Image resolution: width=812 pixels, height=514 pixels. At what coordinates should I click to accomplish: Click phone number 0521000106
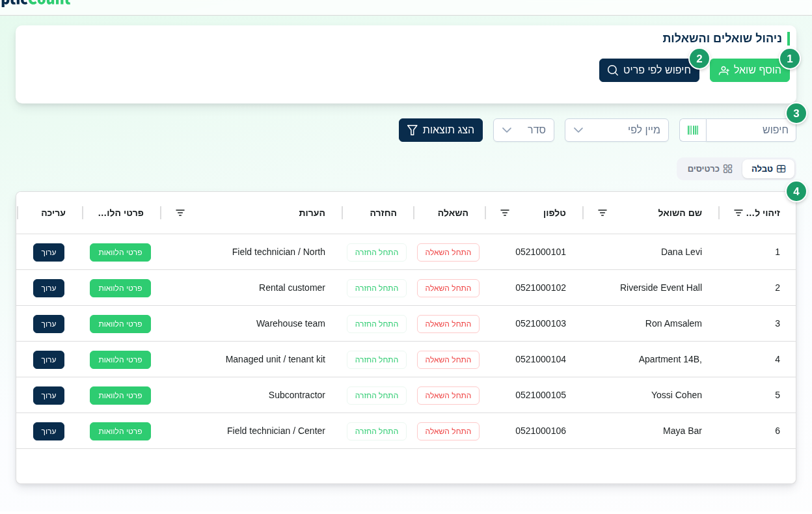541,431
